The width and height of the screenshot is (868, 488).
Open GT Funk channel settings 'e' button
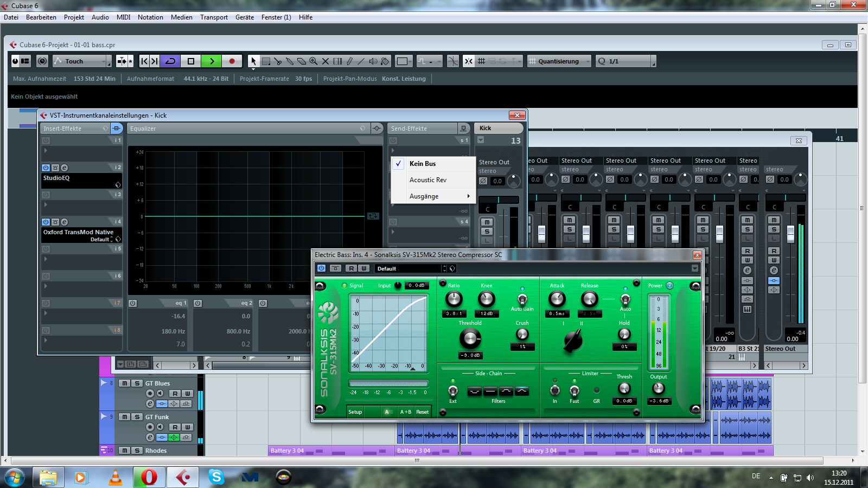150,437
